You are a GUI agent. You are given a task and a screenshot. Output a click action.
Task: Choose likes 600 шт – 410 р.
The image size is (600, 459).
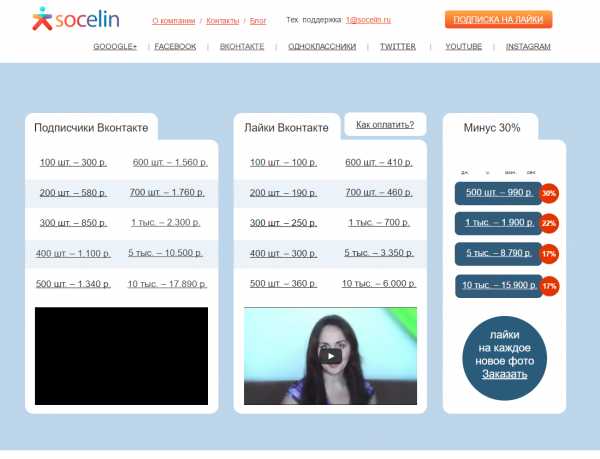point(378,163)
